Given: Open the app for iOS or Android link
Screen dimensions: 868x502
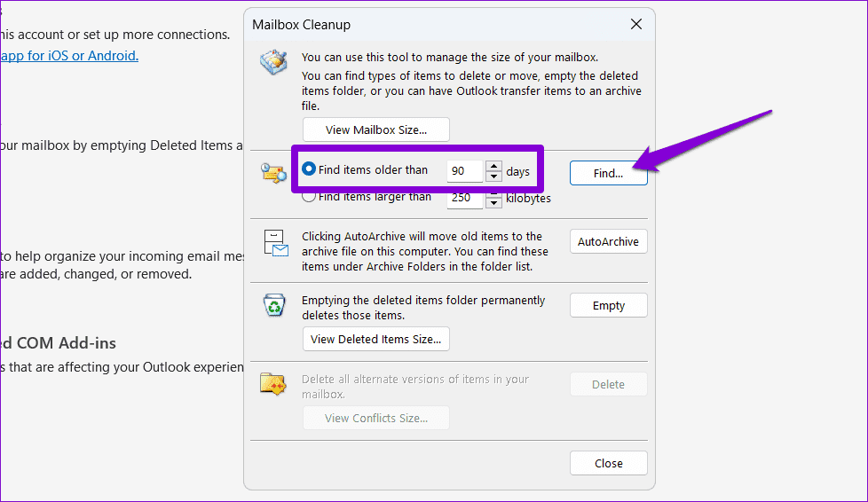Looking at the screenshot, I should [69, 55].
